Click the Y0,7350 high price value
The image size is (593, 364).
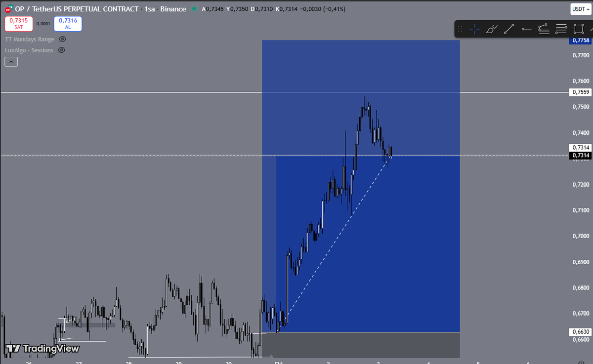coord(236,9)
